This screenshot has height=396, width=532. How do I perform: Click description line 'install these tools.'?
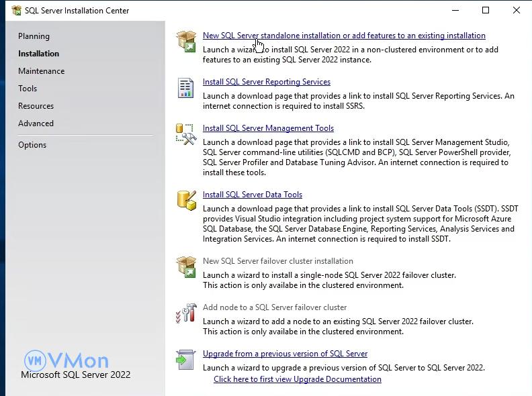coord(234,172)
